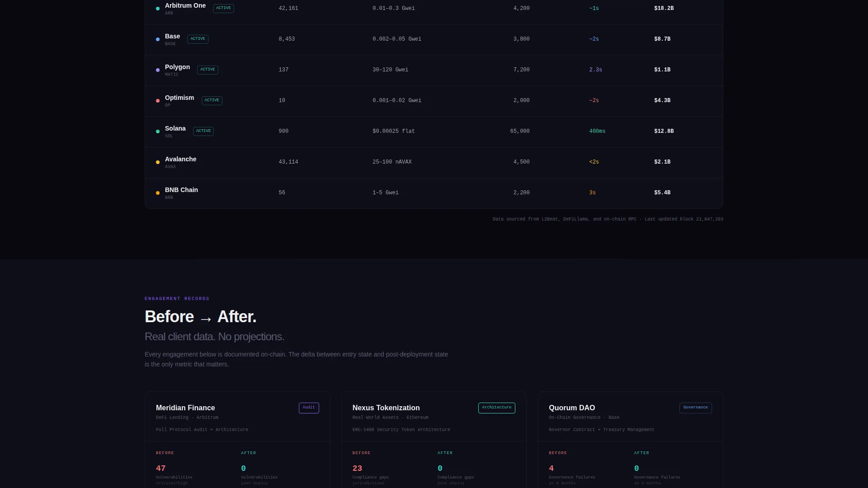Click the 47 vulnerabilities before value
This screenshot has width=868, height=488.
click(x=160, y=469)
